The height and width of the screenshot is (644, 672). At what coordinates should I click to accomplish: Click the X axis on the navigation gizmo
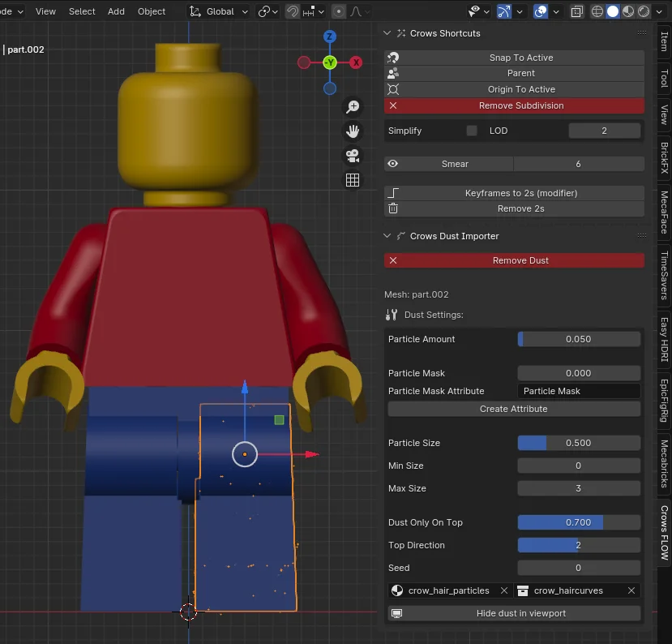(x=355, y=62)
